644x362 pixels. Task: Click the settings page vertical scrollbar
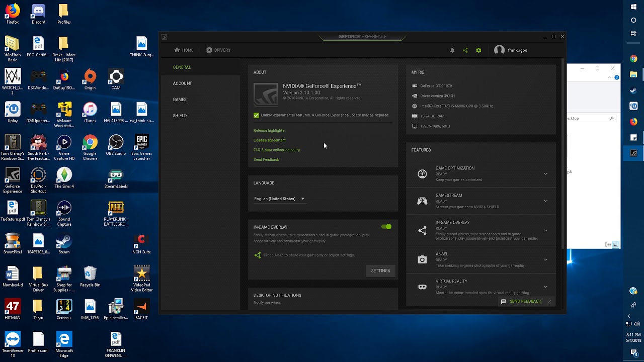(x=563, y=153)
